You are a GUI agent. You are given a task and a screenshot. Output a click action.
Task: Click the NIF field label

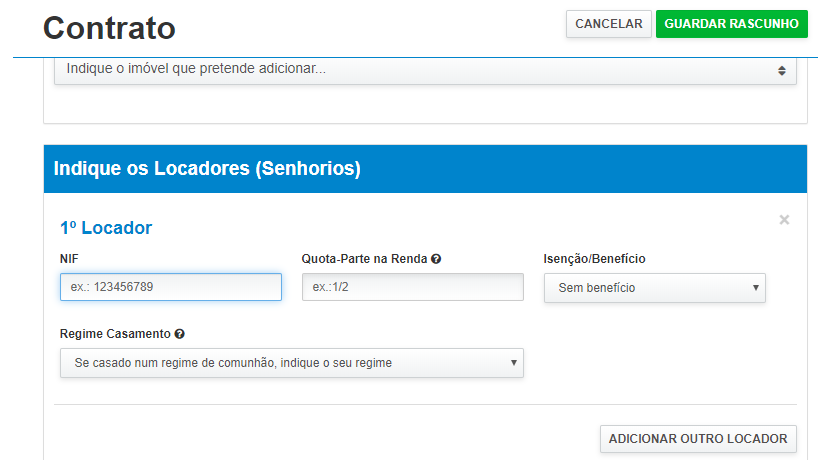pyautogui.click(x=70, y=259)
